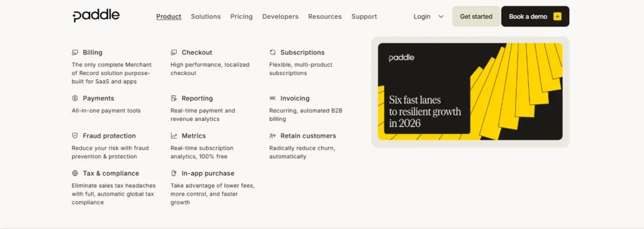The height and width of the screenshot is (229, 644).
Task: Click the Login link
Action: coord(422,16)
